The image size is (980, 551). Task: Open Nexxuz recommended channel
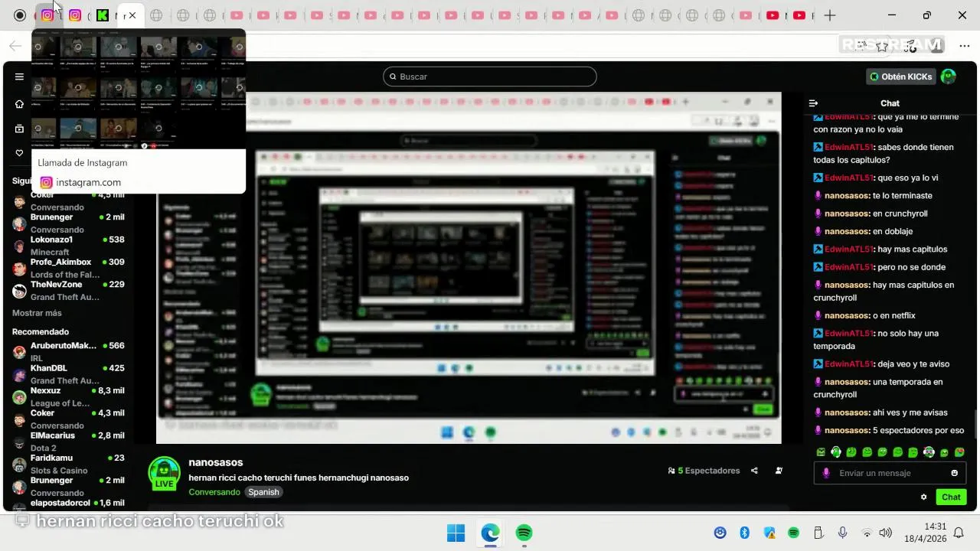[x=69, y=396]
